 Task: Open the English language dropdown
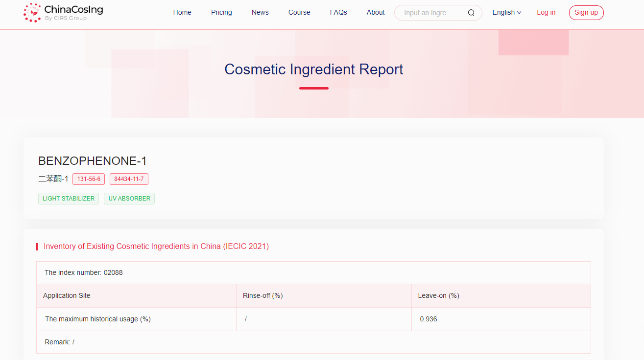click(506, 13)
